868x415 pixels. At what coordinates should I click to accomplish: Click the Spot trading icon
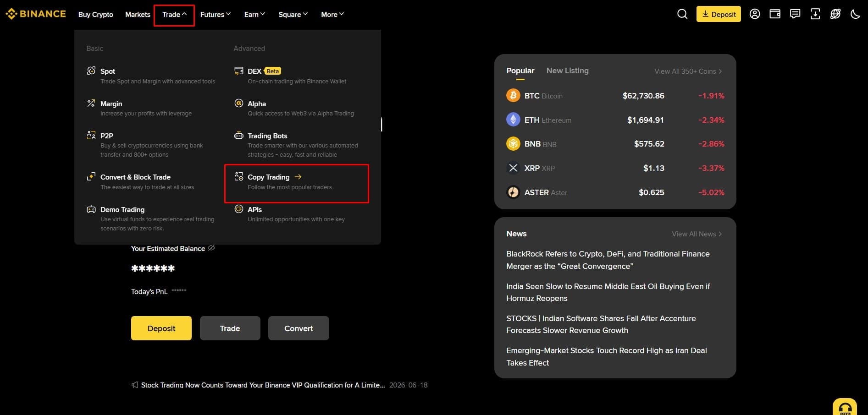click(x=91, y=71)
